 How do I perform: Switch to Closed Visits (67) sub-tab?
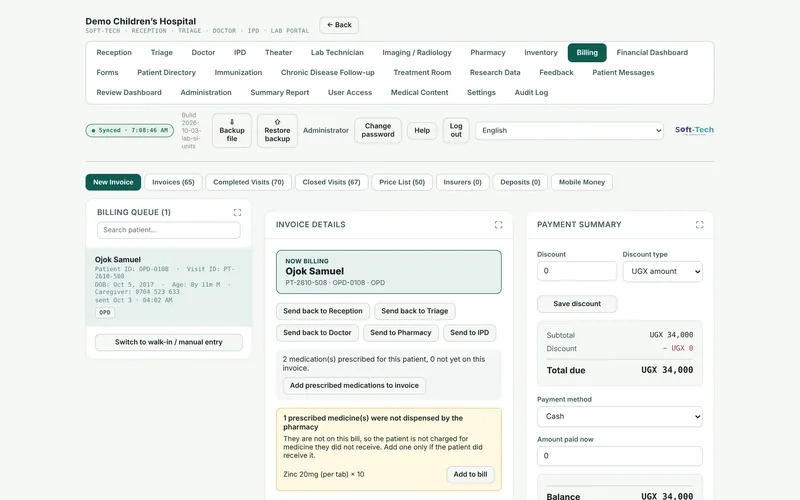click(x=332, y=182)
